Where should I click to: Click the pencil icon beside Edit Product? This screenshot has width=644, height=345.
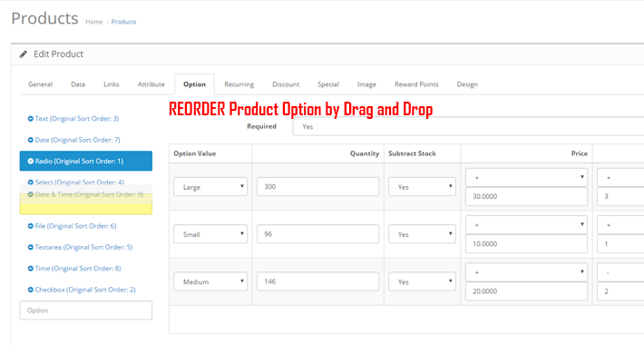coord(24,54)
